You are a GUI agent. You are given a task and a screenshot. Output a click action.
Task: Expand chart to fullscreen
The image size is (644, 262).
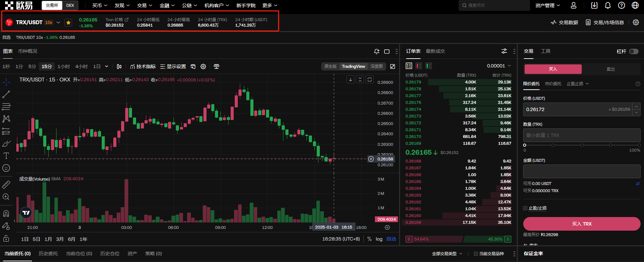pos(393,66)
